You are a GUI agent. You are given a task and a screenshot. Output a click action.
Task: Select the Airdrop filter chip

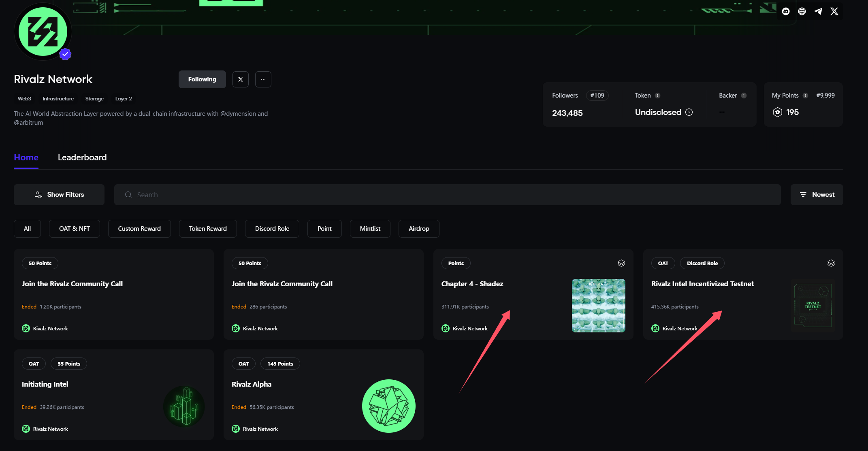[419, 229]
